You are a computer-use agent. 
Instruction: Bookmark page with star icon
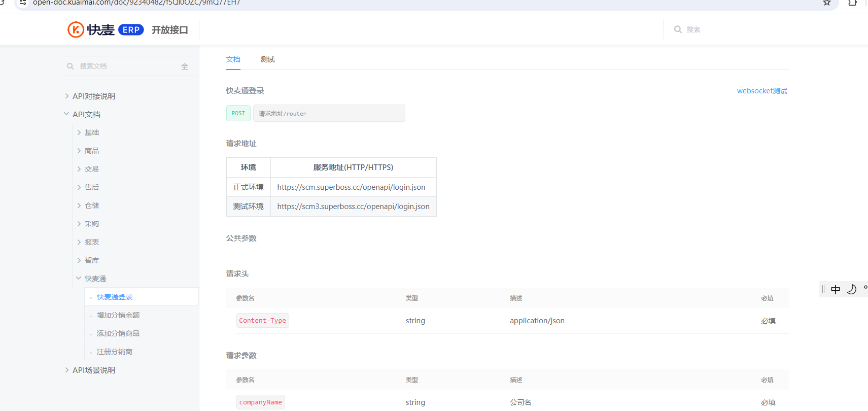click(827, 3)
